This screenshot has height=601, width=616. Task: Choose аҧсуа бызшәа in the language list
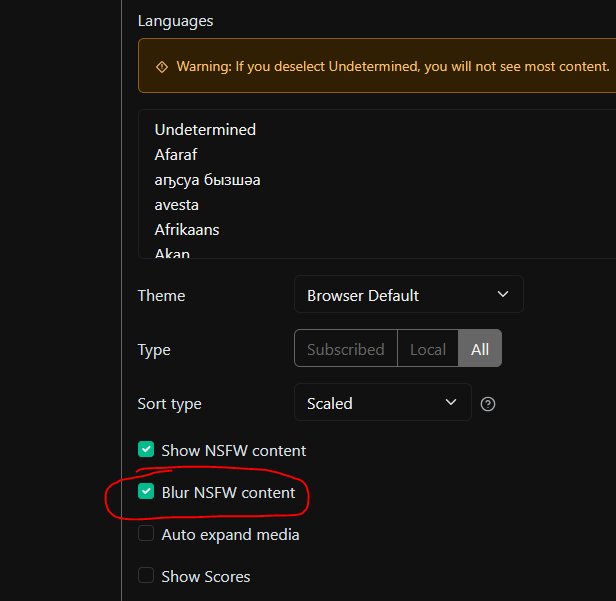[x=207, y=180]
